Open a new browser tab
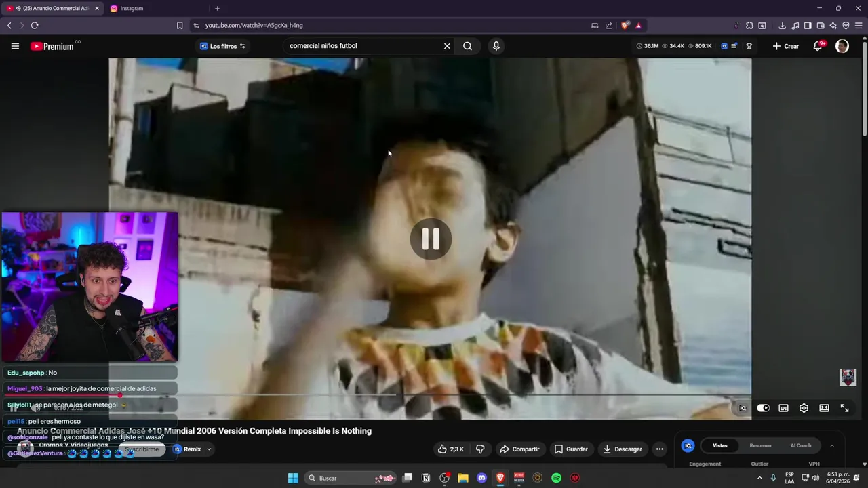Screen dimensions: 868x488 click(217, 8)
